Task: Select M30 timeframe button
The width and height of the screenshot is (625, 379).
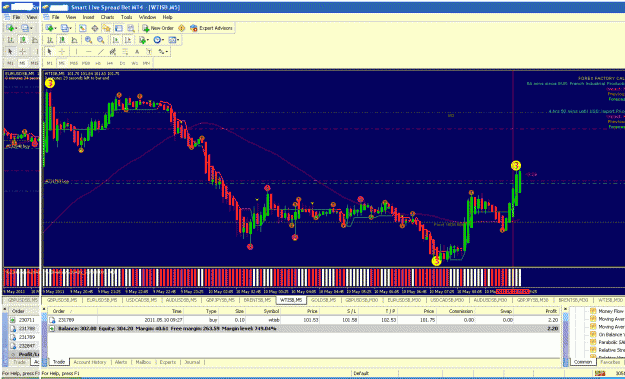Action: point(86,63)
